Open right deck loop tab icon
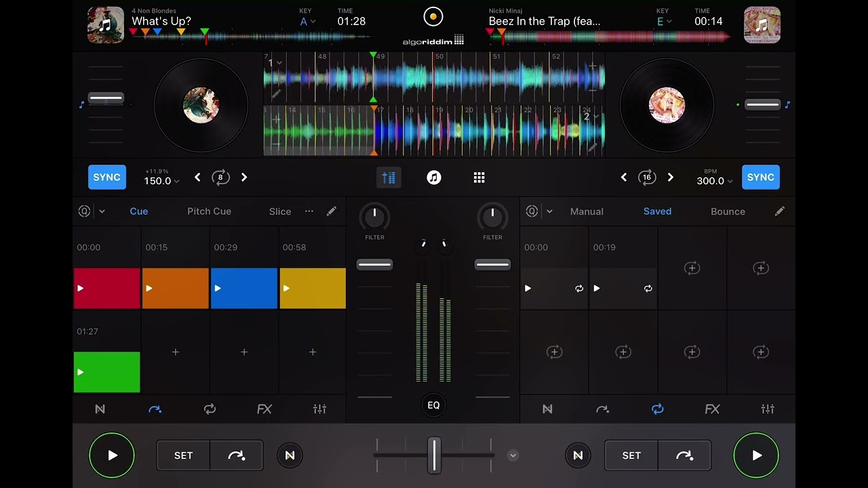Viewport: 868px width, 488px height. click(x=657, y=409)
